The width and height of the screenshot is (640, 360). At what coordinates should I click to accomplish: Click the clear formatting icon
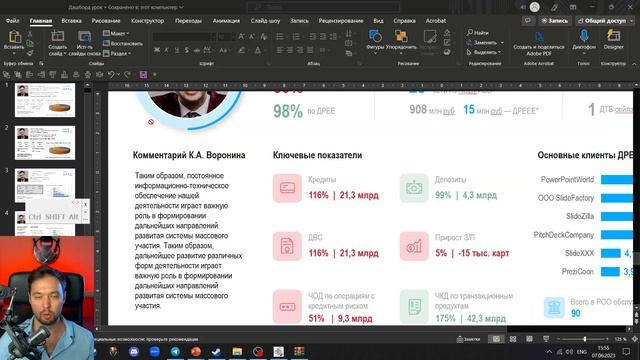(x=264, y=37)
